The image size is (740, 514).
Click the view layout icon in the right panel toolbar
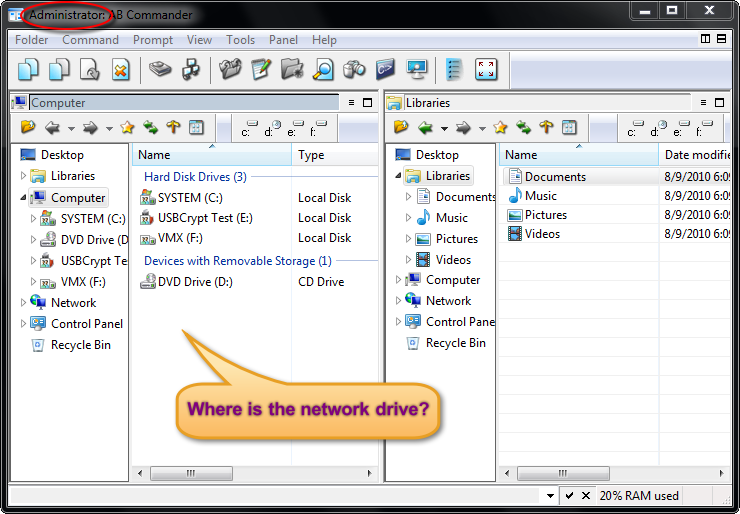coord(569,127)
